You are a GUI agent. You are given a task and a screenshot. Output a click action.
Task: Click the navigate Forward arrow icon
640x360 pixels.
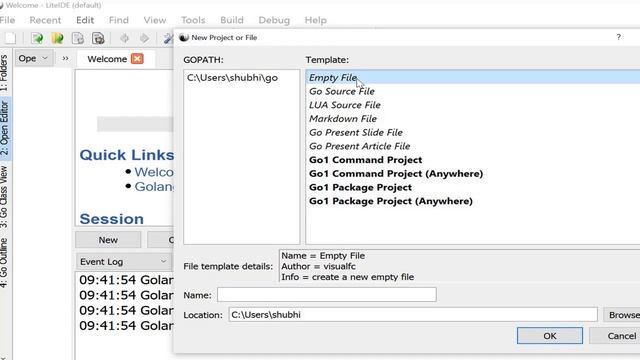[144, 38]
